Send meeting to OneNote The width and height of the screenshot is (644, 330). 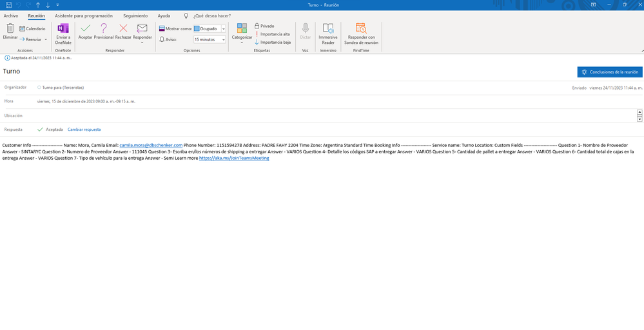63,34
